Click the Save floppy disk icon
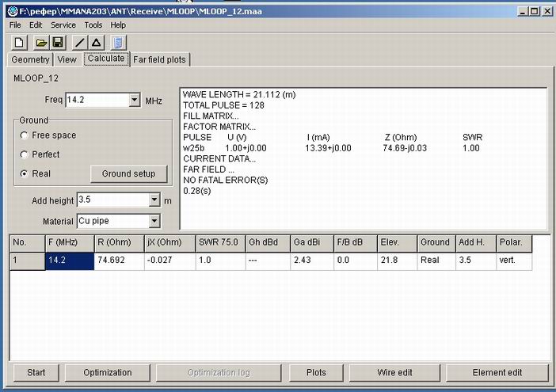556x392 pixels. [57, 42]
